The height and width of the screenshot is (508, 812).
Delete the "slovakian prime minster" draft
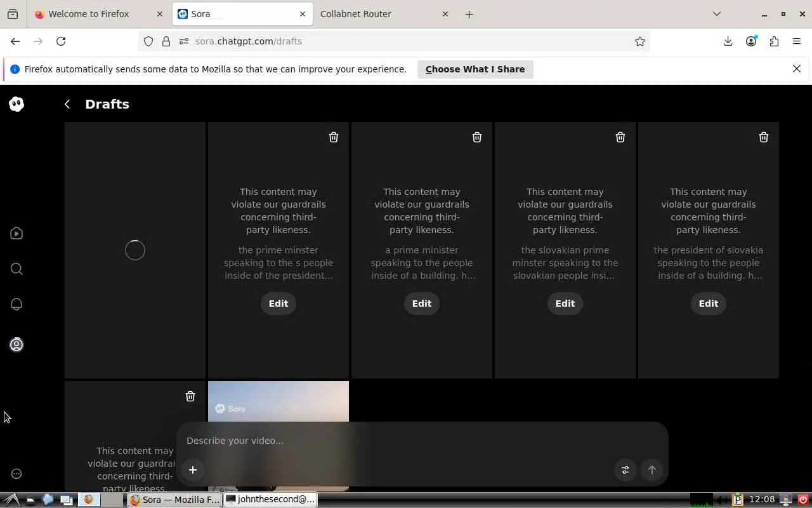[x=620, y=137]
